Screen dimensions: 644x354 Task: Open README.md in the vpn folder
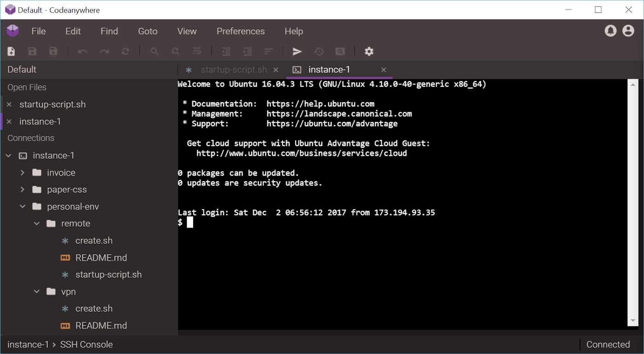[101, 326]
